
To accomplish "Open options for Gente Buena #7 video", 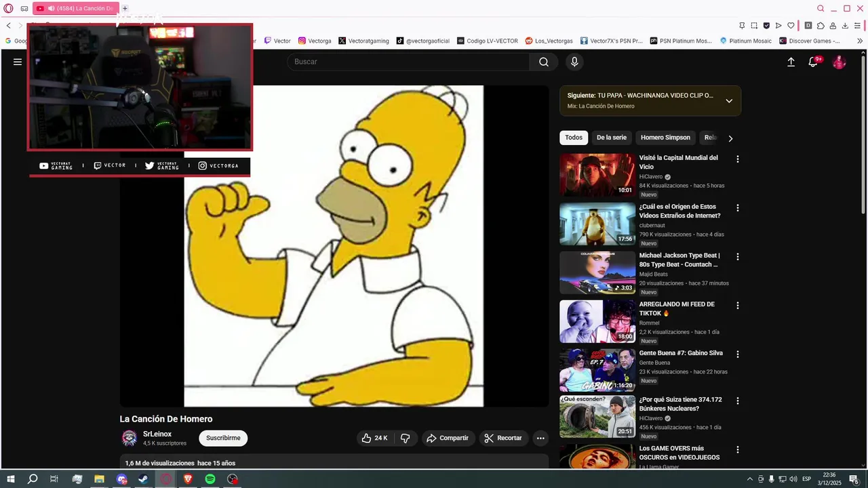I will tap(738, 354).
